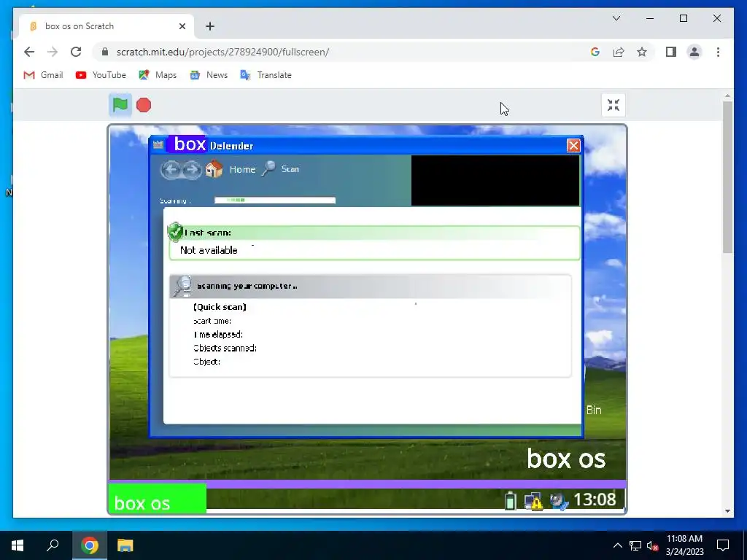Open Gmail bookmark
747x560 pixels.
43,75
